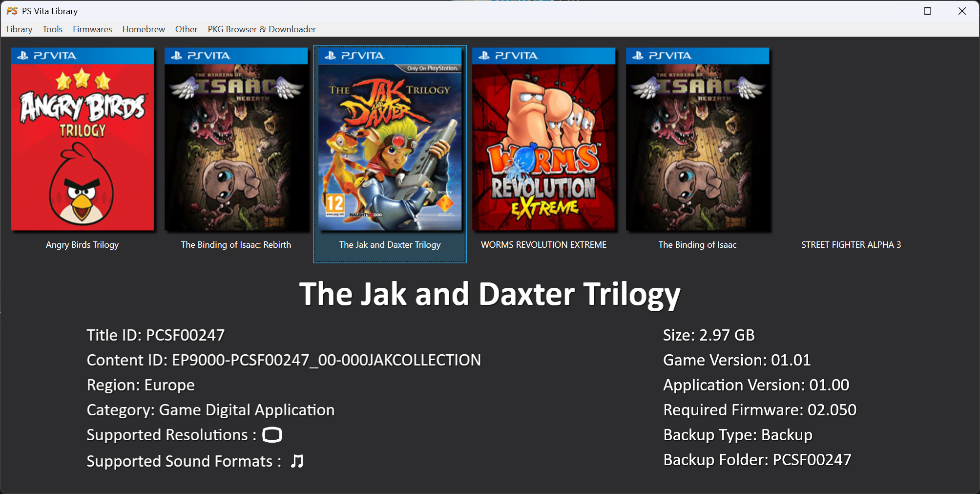This screenshot has width=980, height=494.
Task: Click the Backup Folder: PCSF00247 text
Action: (757, 460)
